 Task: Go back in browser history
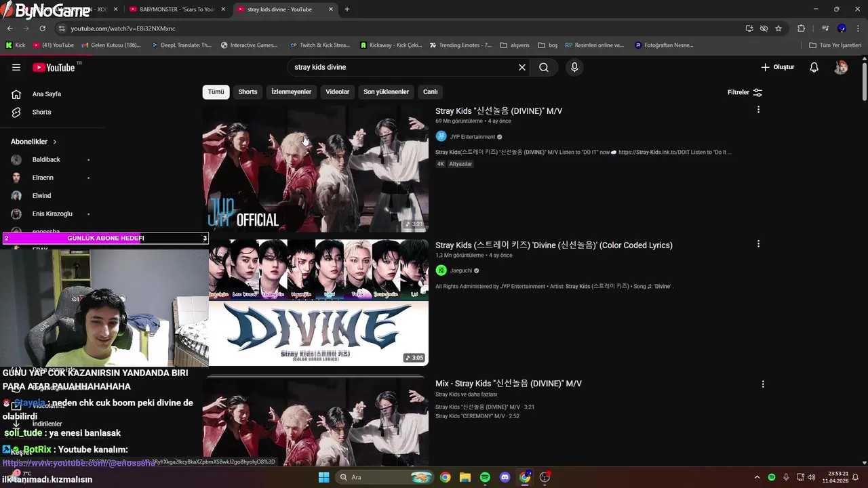(x=10, y=28)
